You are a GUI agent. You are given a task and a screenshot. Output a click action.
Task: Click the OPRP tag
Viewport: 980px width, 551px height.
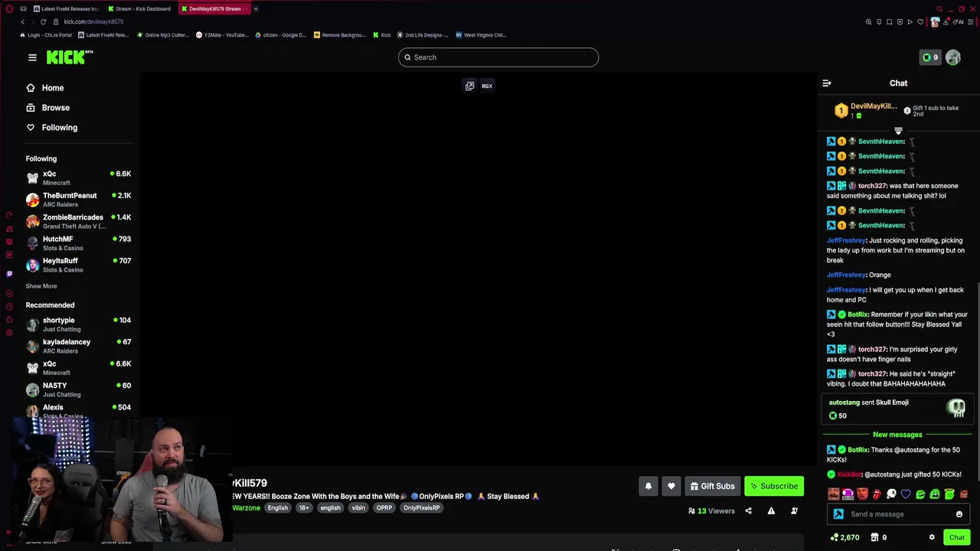point(384,508)
